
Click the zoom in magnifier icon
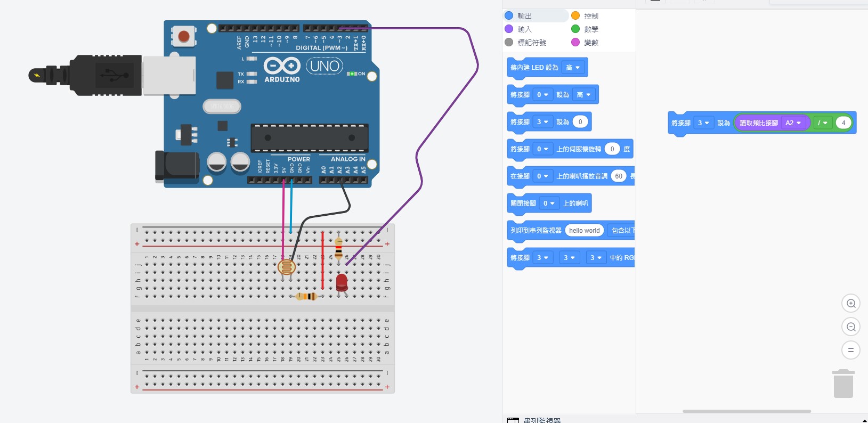pyautogui.click(x=851, y=304)
